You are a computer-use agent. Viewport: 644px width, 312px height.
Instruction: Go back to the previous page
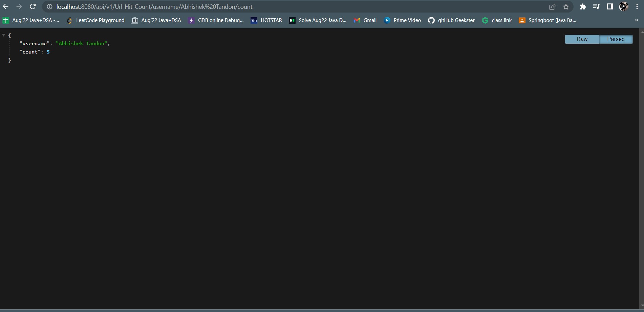[x=5, y=6]
